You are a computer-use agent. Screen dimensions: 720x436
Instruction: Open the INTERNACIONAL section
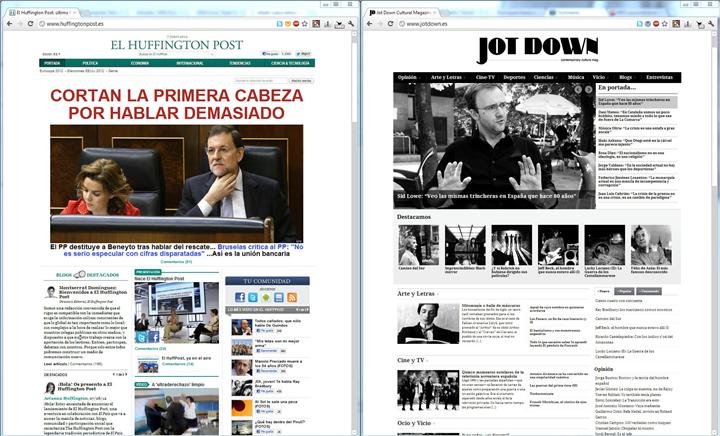[x=190, y=63]
